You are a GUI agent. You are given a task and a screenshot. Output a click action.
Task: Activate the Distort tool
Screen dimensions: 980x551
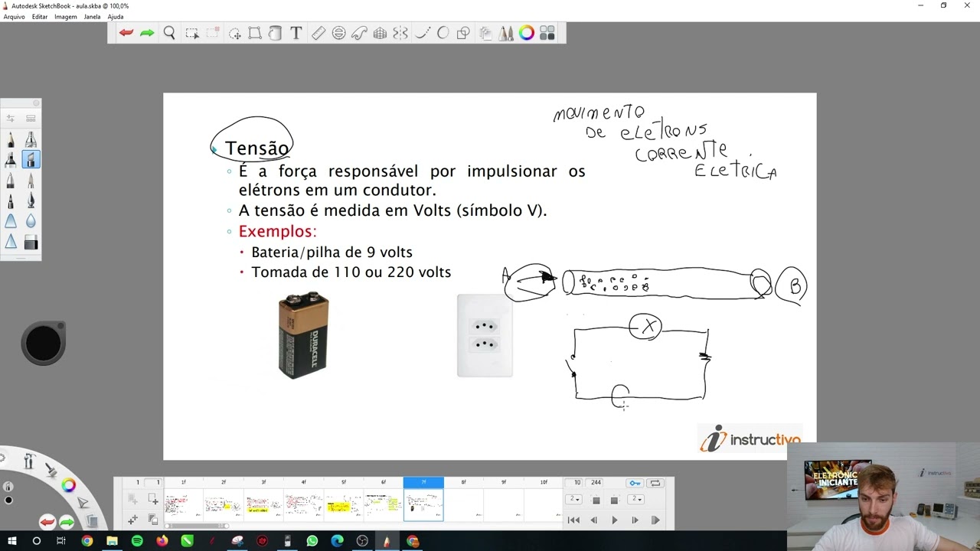coord(255,33)
